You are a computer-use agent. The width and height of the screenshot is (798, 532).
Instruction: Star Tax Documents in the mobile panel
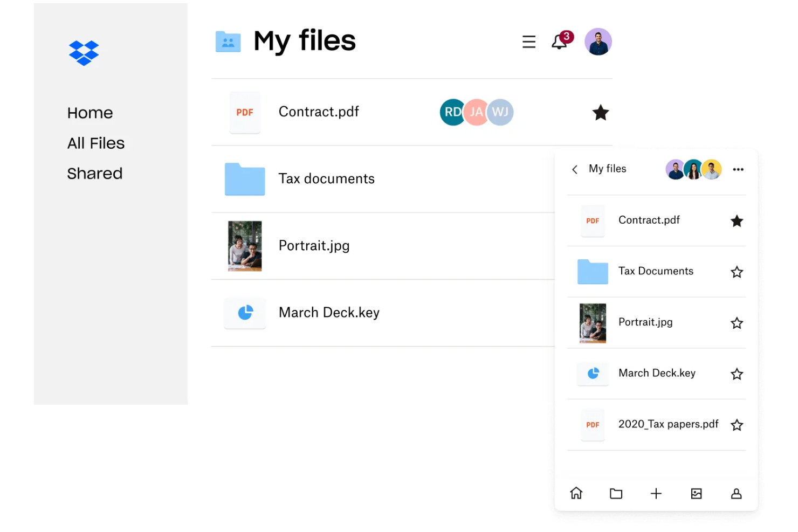coord(737,272)
